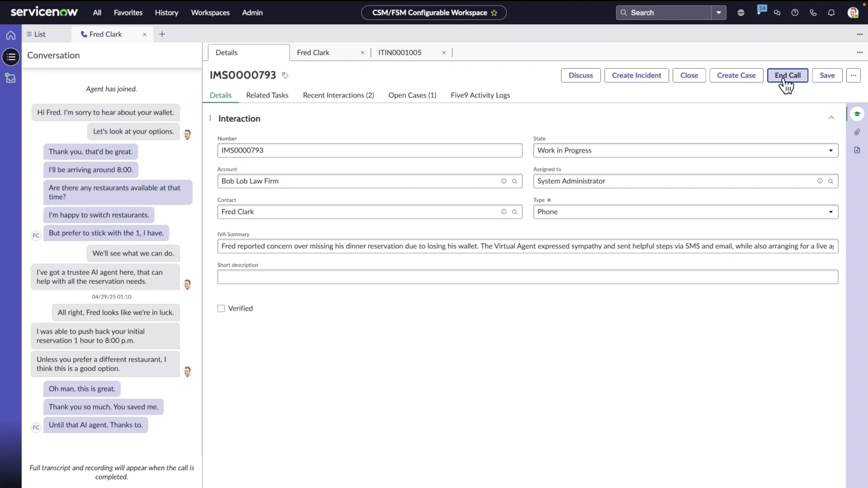The width and height of the screenshot is (868, 488).
Task: Select the Home icon in the left sidebar
Action: point(10,35)
